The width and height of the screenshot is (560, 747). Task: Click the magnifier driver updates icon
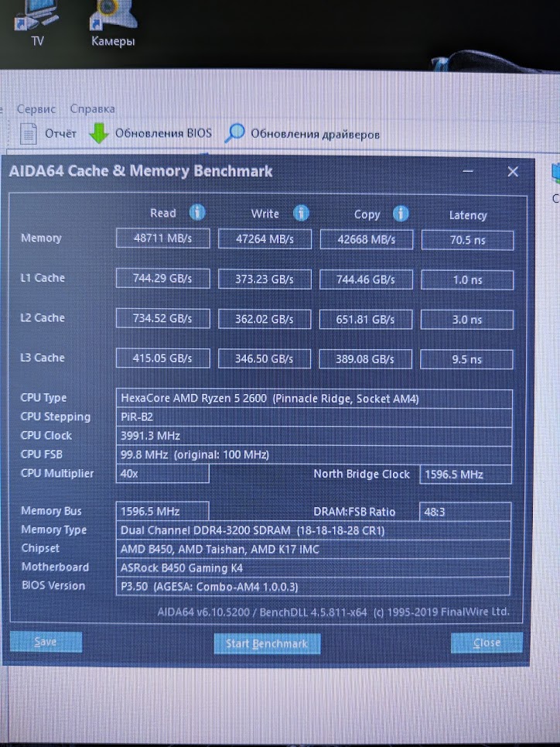(x=235, y=133)
